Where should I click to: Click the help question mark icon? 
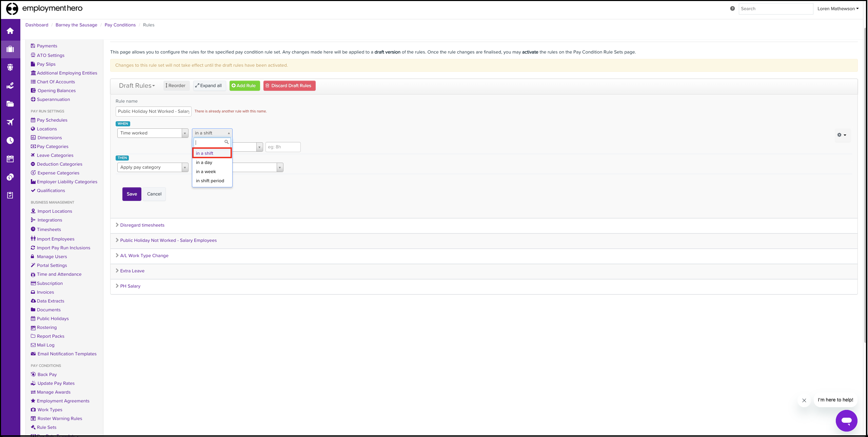click(732, 9)
